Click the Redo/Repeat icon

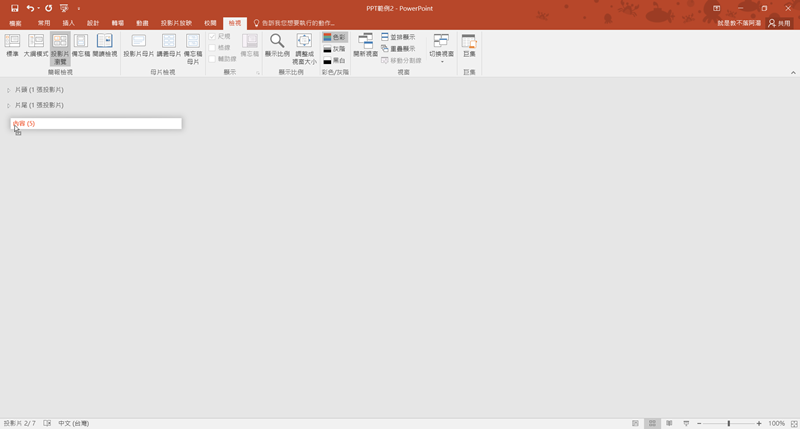click(x=48, y=8)
